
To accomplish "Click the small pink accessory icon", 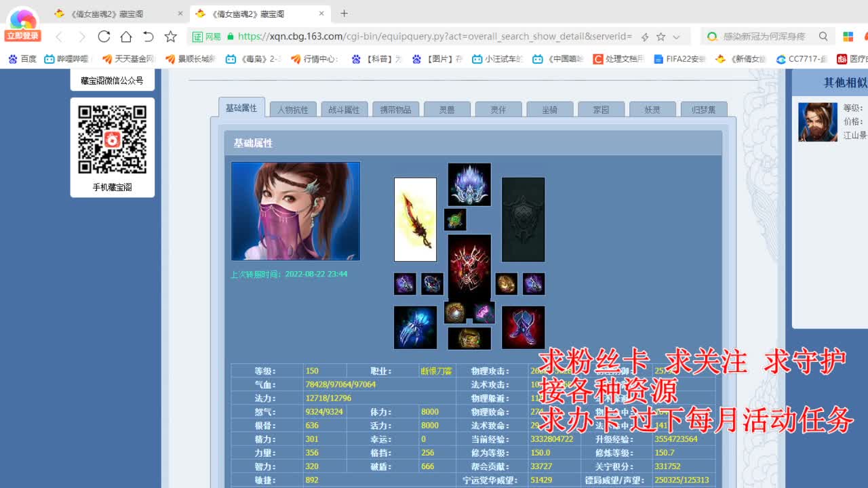I will tap(484, 312).
